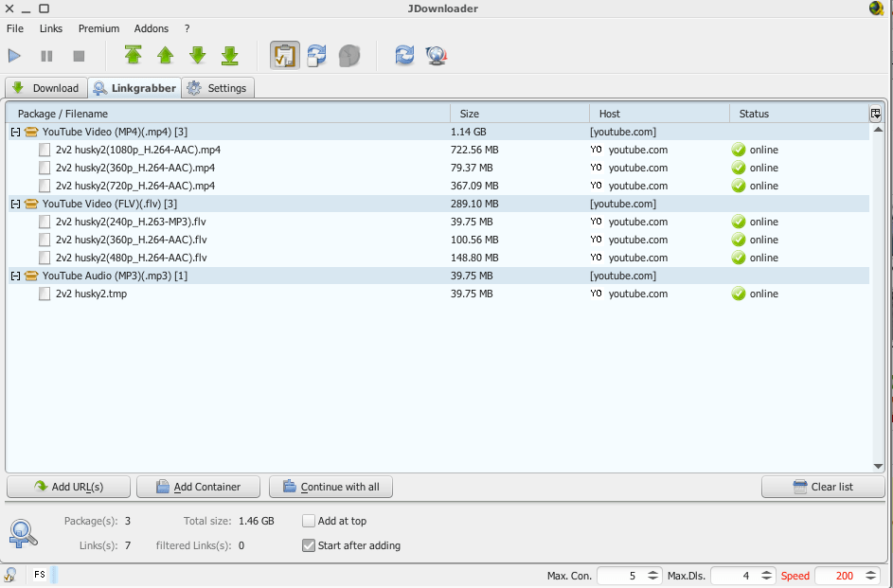
Task: Select the Linkgrabber tab
Action: click(134, 88)
